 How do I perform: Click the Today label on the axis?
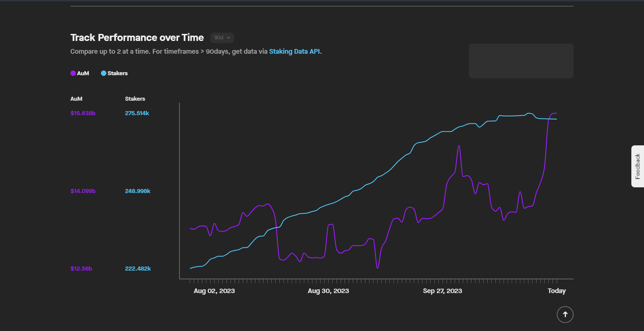(x=557, y=291)
